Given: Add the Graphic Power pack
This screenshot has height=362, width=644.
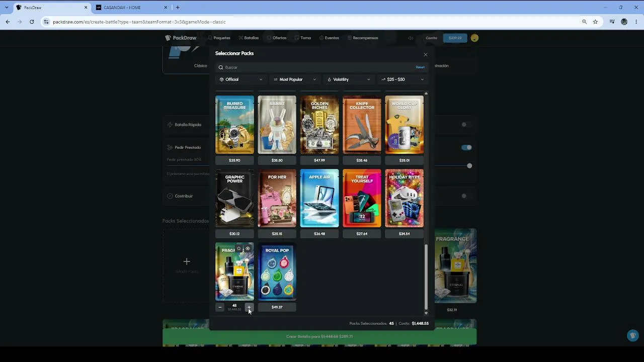Looking at the screenshot, I should 234,198.
